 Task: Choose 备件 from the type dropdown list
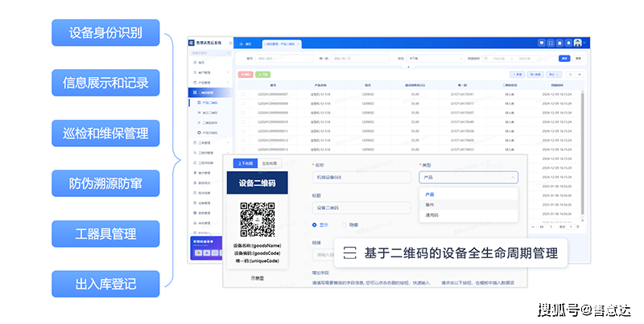pyautogui.click(x=430, y=205)
